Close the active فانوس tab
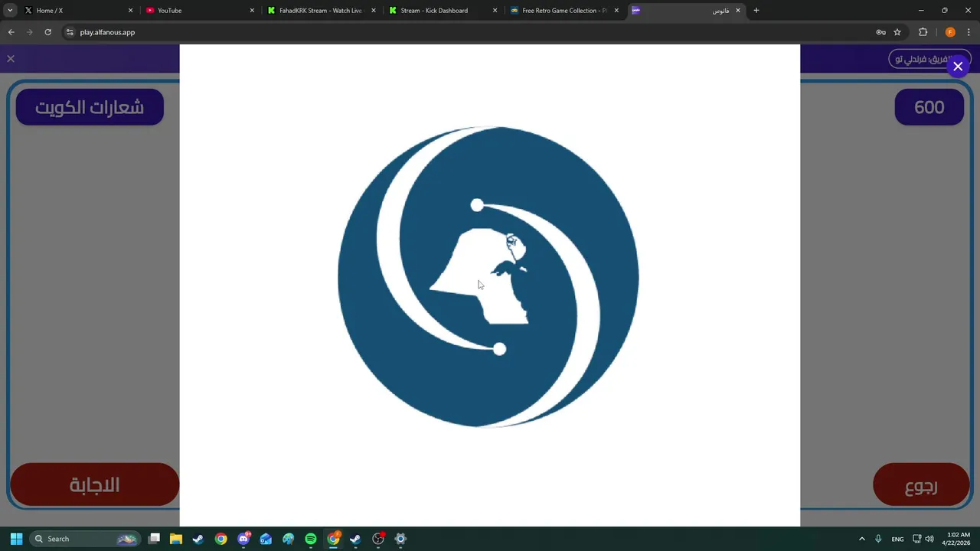This screenshot has width=980, height=551. [738, 11]
